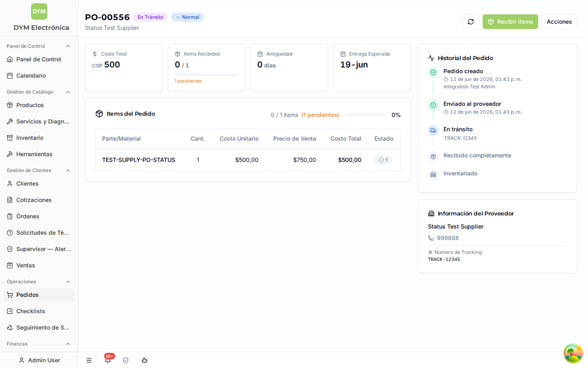The height and width of the screenshot is (368, 588).
Task: Click the Costo Total dollar icon
Action: click(x=95, y=54)
